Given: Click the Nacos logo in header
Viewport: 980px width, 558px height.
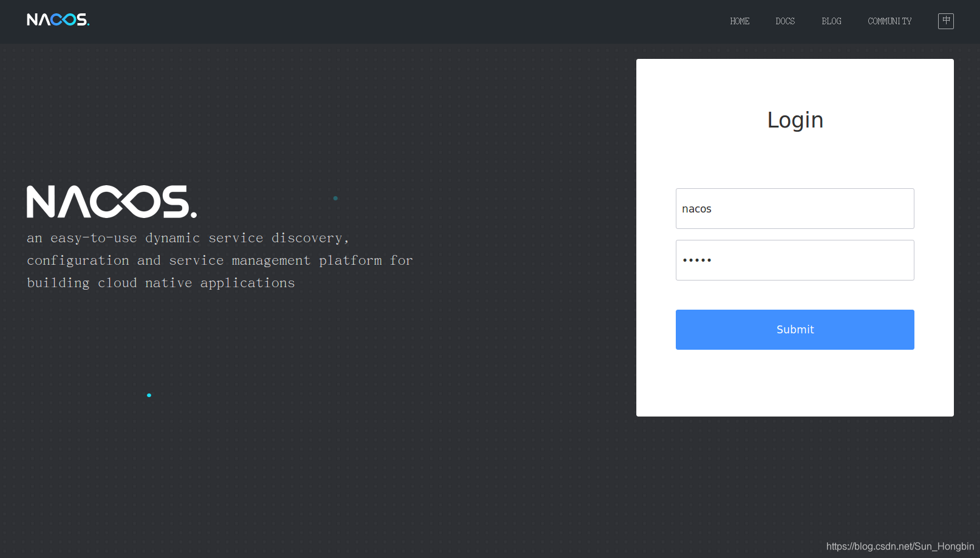Looking at the screenshot, I should 58,20.
